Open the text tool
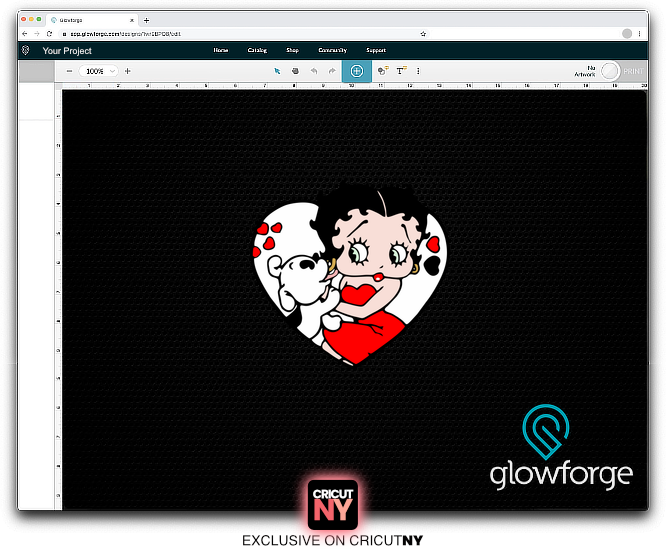The height and width of the screenshot is (552, 666). point(401,70)
